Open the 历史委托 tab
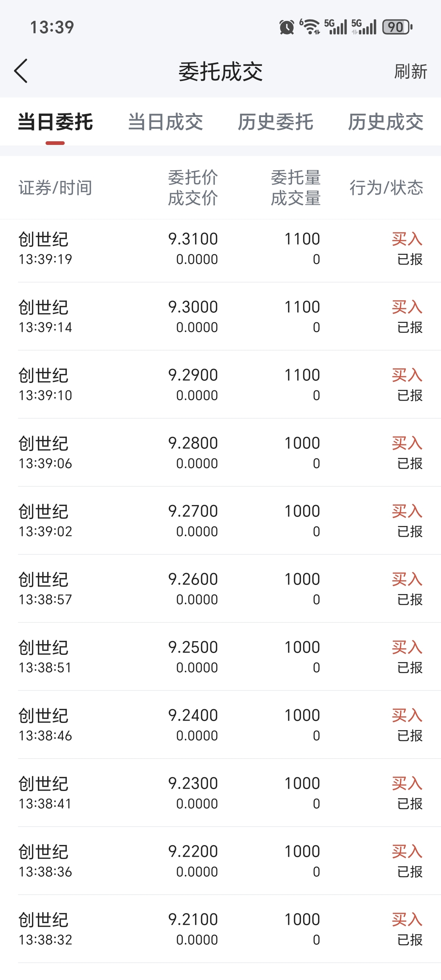 [x=276, y=122]
